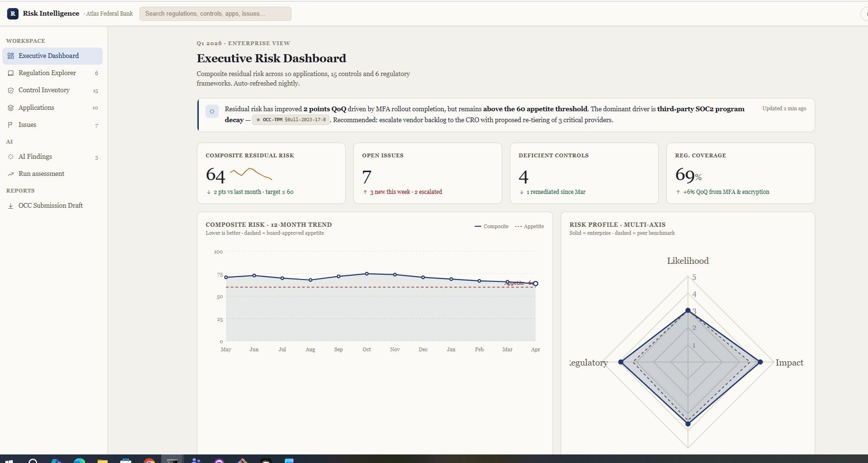Open Regulation Explorer via its book icon
The height and width of the screenshot is (463, 868).
coord(11,73)
